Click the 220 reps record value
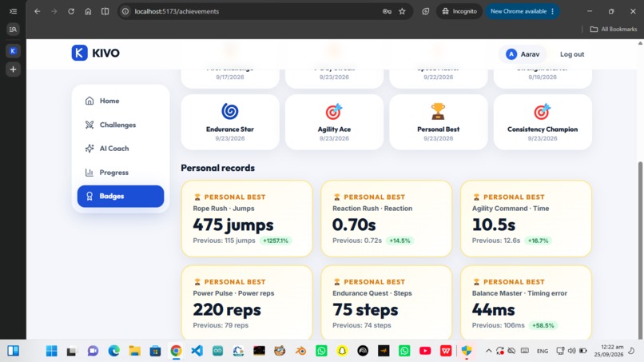The width and height of the screenshot is (644, 362). 227,309
